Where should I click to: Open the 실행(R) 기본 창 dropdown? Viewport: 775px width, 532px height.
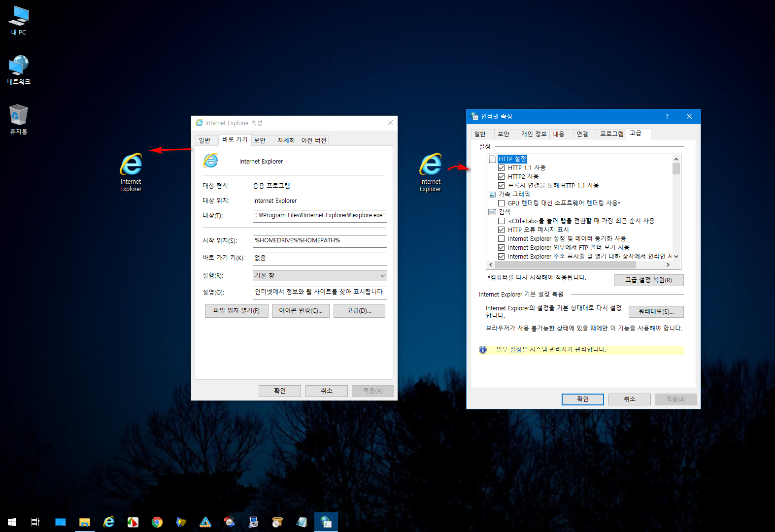[x=320, y=275]
